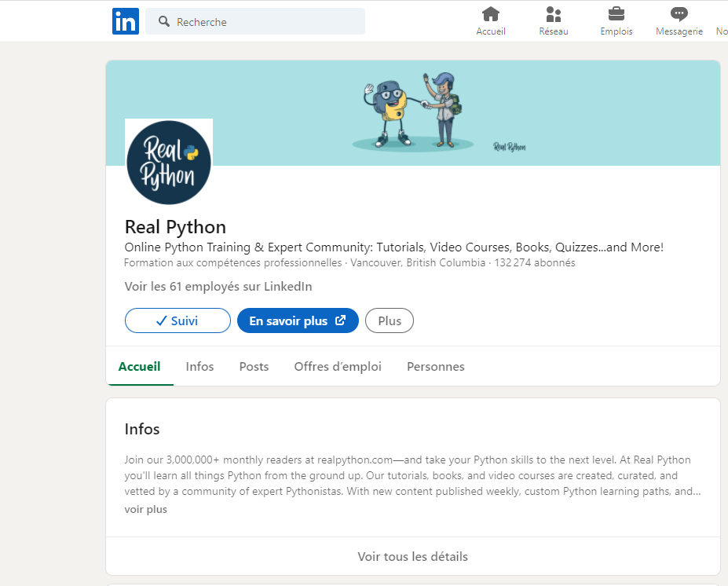The image size is (728, 586).
Task: Focus the Recherche search field
Action: (255, 21)
